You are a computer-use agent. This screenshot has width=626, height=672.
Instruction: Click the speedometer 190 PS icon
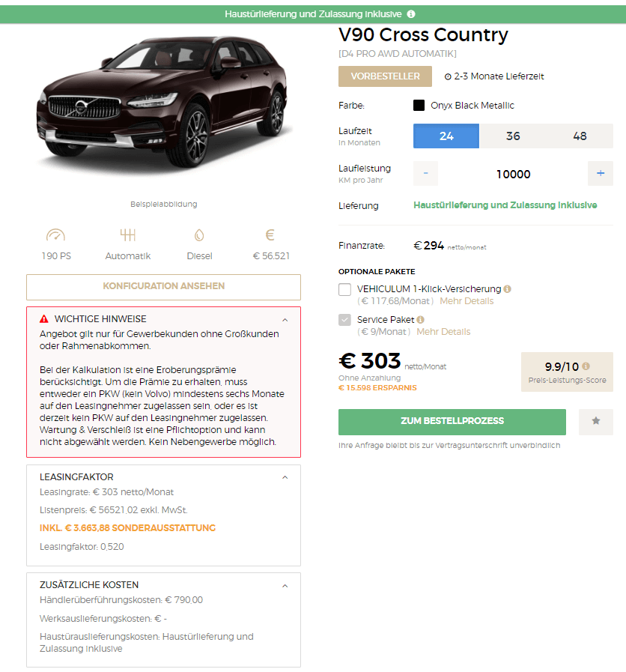tap(55, 234)
